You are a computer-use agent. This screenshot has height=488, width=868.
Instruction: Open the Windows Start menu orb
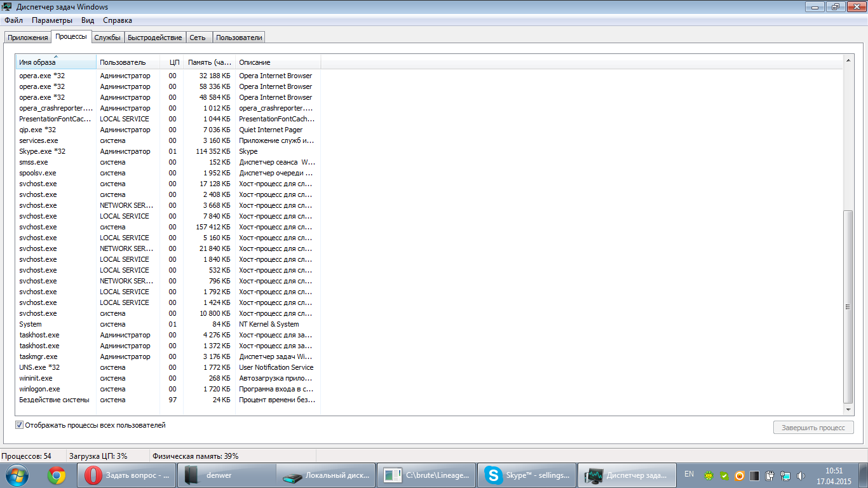pyautogui.click(x=17, y=475)
